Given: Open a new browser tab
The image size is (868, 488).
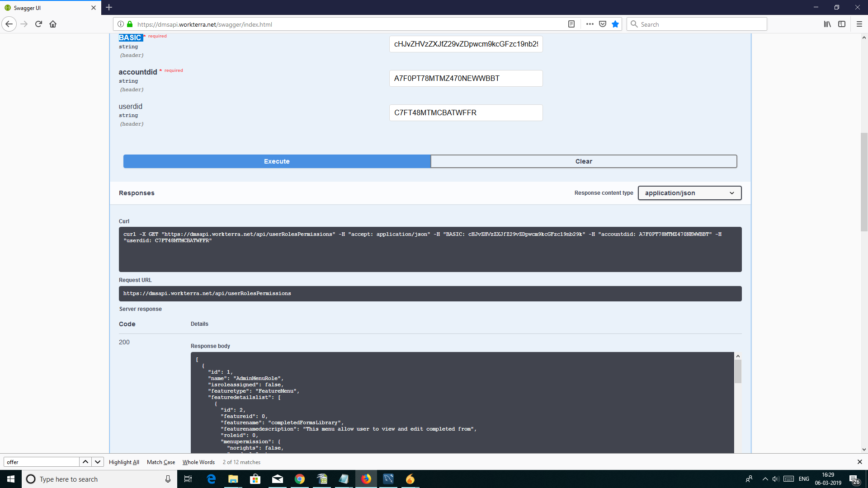Looking at the screenshot, I should coord(109,7).
